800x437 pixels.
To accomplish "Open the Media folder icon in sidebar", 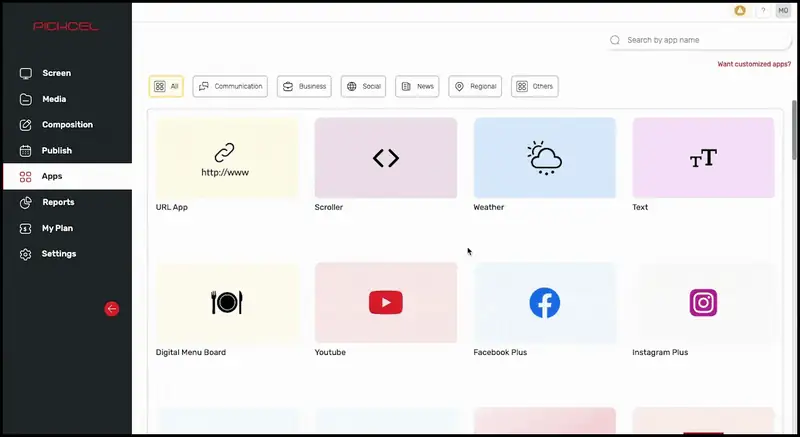I will (x=26, y=99).
